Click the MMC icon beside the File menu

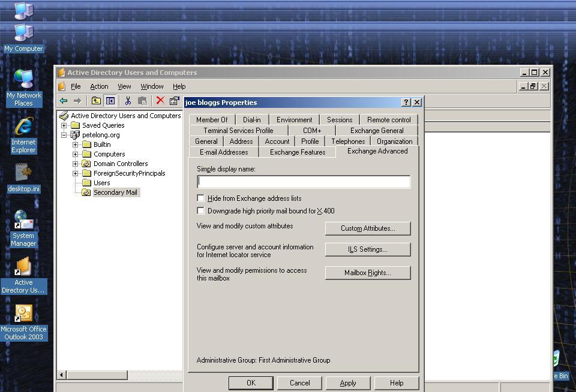(62, 86)
